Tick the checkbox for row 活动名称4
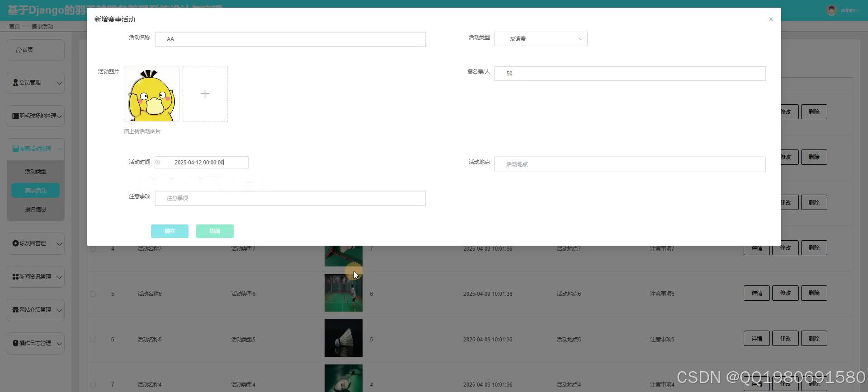This screenshot has height=392, width=868. (x=93, y=385)
